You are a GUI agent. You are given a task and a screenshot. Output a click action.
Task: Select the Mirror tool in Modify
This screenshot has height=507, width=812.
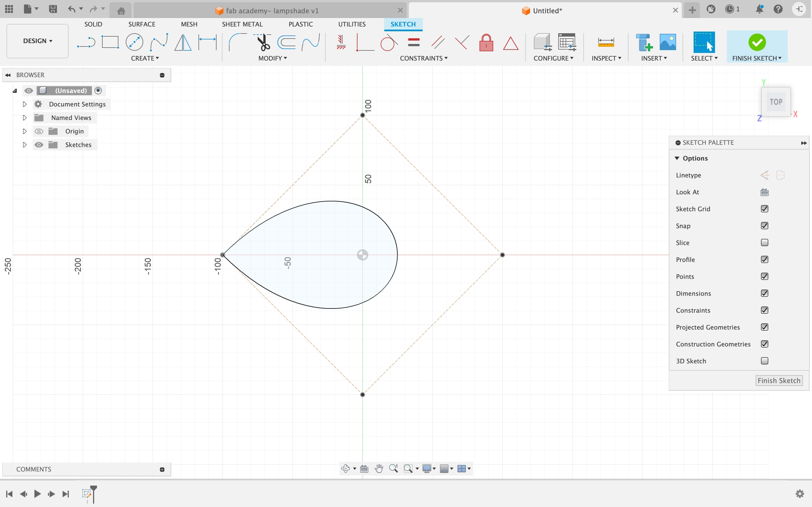(272, 58)
